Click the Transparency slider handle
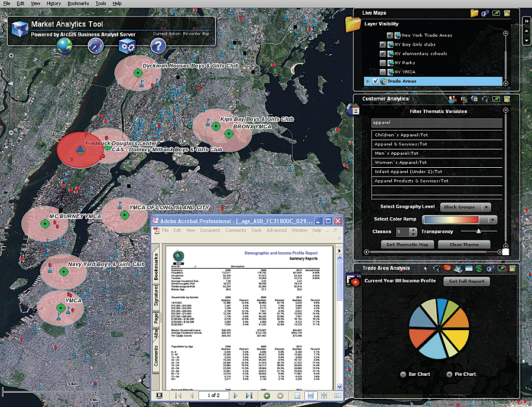 tap(478, 232)
